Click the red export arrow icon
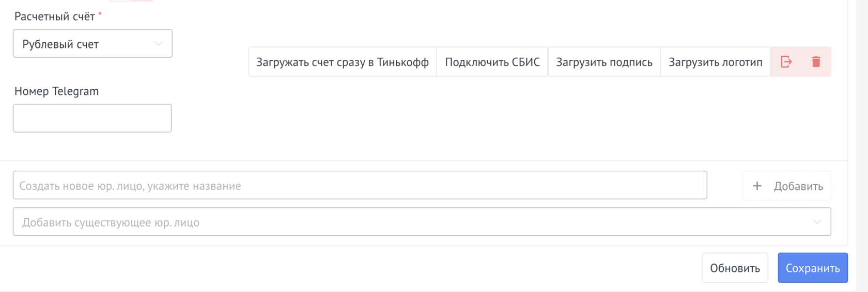Screen dimensions: 868x292 coord(786,62)
